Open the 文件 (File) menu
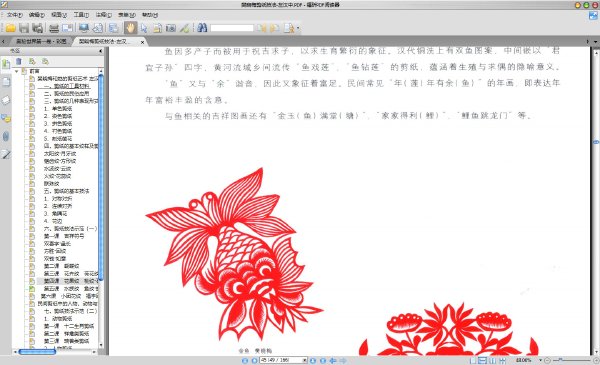This screenshot has width=600, height=365. [x=15, y=15]
